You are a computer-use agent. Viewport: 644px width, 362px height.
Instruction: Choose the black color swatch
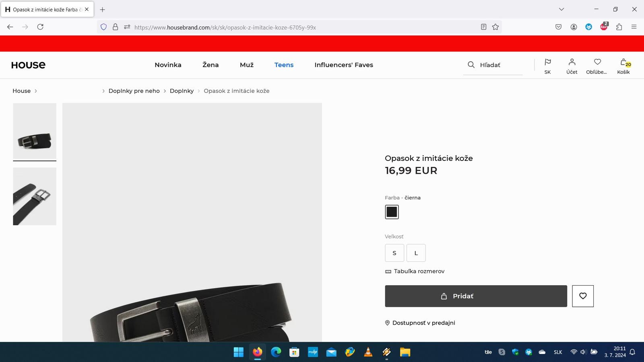click(392, 212)
